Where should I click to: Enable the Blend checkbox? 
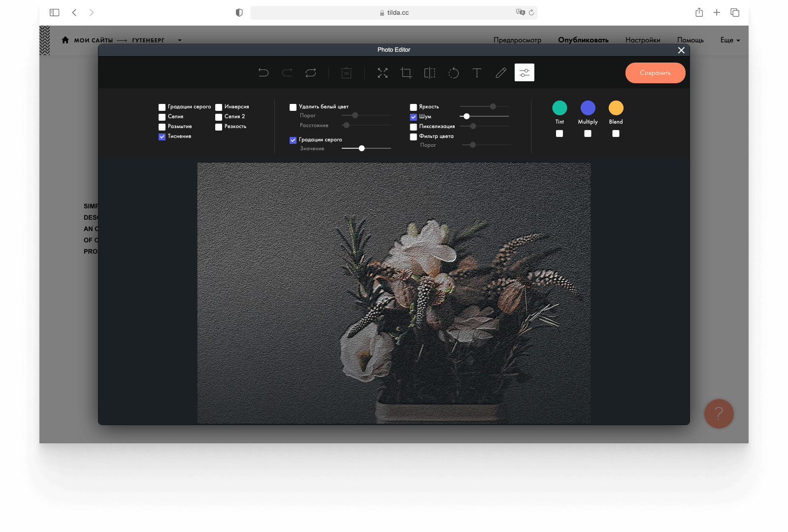pos(616,133)
